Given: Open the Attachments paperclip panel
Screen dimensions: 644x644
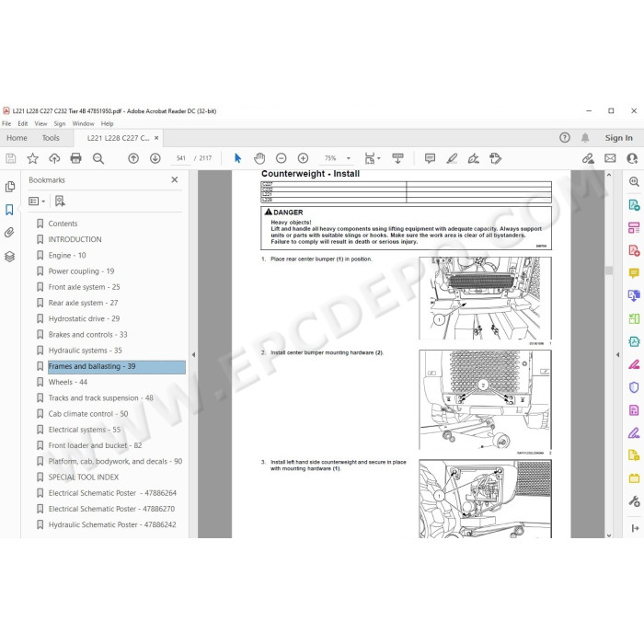Looking at the screenshot, I should (9, 233).
